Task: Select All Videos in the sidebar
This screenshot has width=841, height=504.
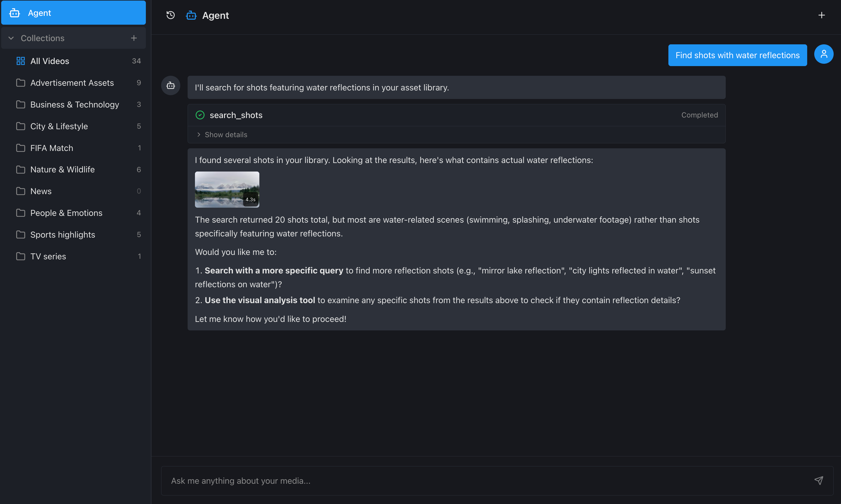Action: click(50, 61)
